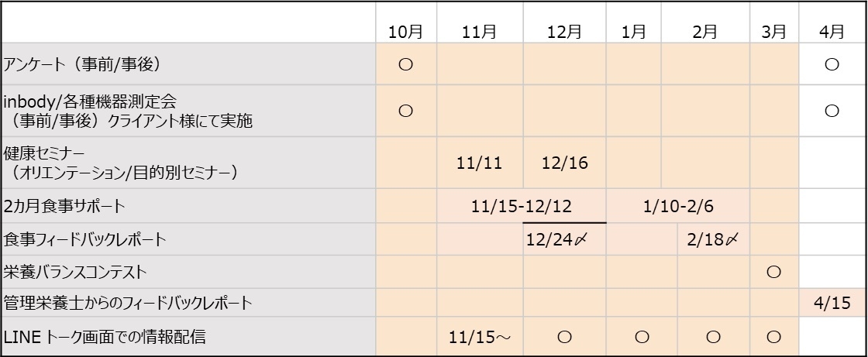
Task: Click the 4/15 feedback report cell
Action: point(830,303)
